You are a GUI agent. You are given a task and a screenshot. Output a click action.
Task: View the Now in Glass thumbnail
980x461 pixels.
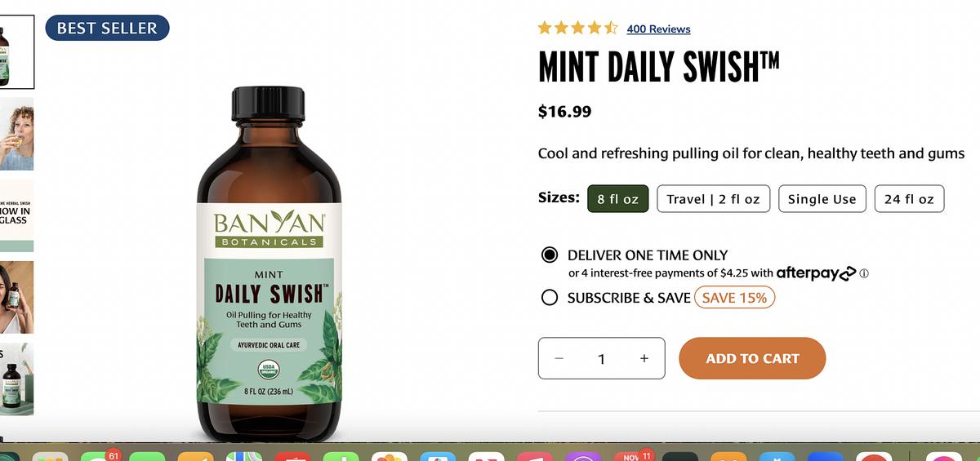click(x=16, y=215)
